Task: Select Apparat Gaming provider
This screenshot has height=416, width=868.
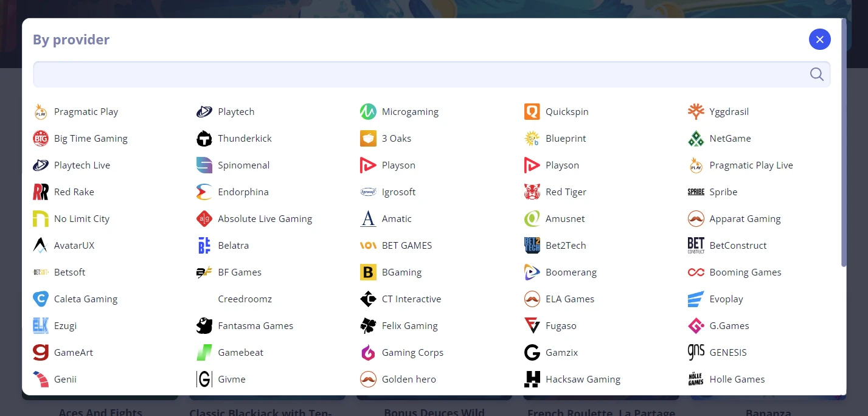Action: 734,219
